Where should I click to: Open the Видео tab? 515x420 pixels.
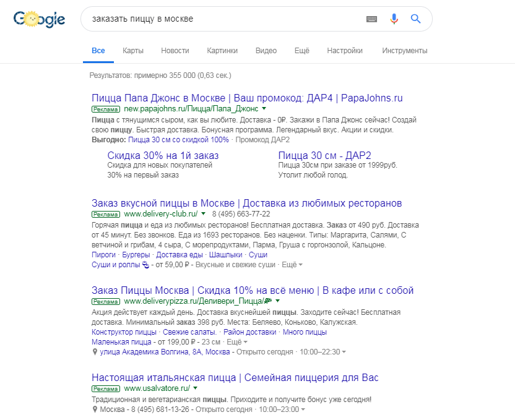(266, 51)
